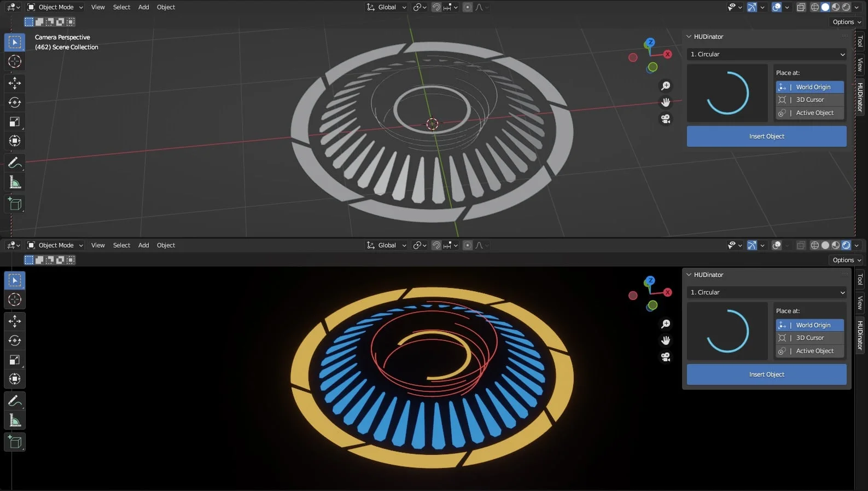Open editor type menu in top viewport
868x491 pixels.
(x=13, y=7)
